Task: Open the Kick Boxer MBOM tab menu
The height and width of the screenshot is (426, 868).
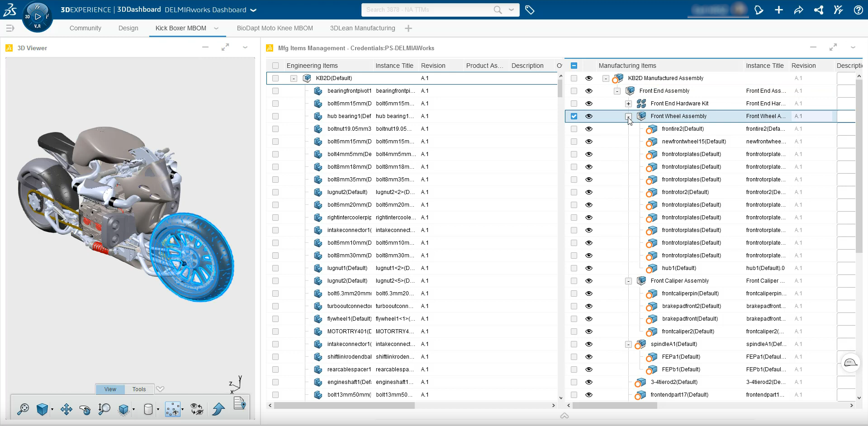Action: pyautogui.click(x=216, y=28)
